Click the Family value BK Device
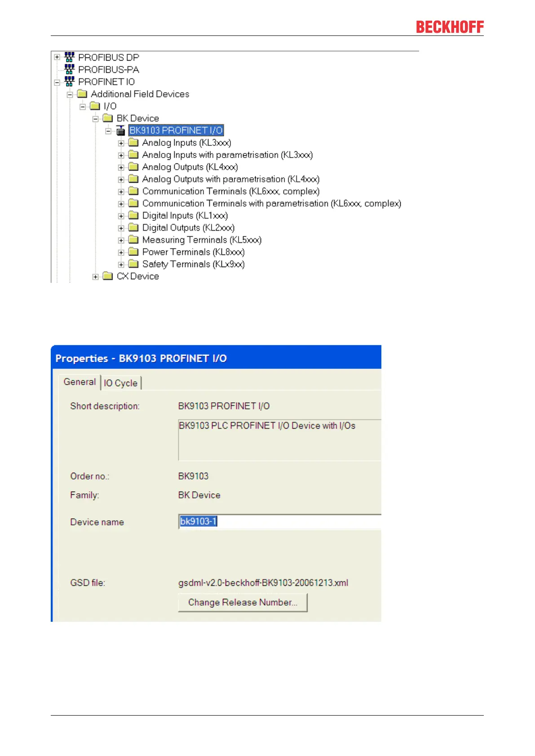The height and width of the screenshot is (756, 535). (x=199, y=495)
